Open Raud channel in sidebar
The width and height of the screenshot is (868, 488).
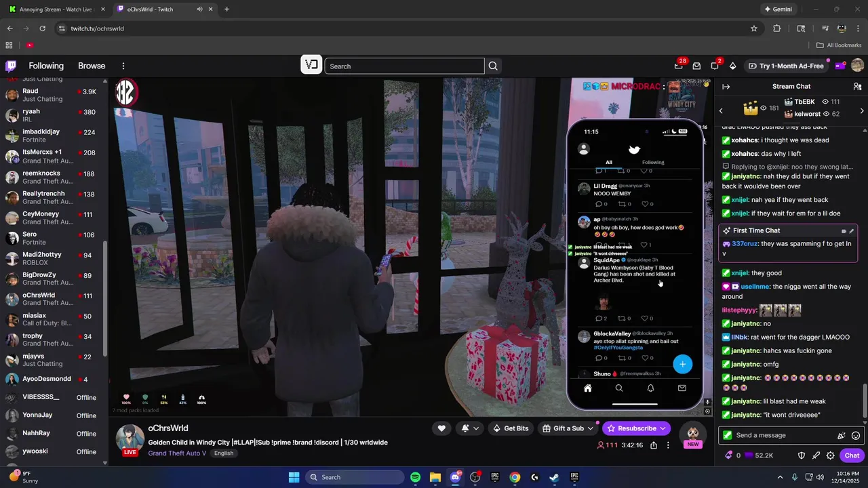point(54,95)
